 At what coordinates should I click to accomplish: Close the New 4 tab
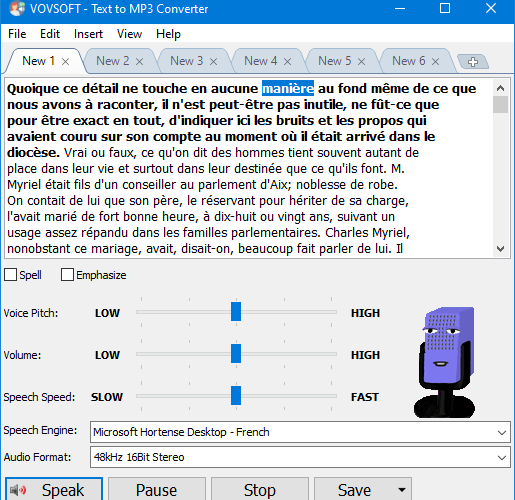pos(288,62)
